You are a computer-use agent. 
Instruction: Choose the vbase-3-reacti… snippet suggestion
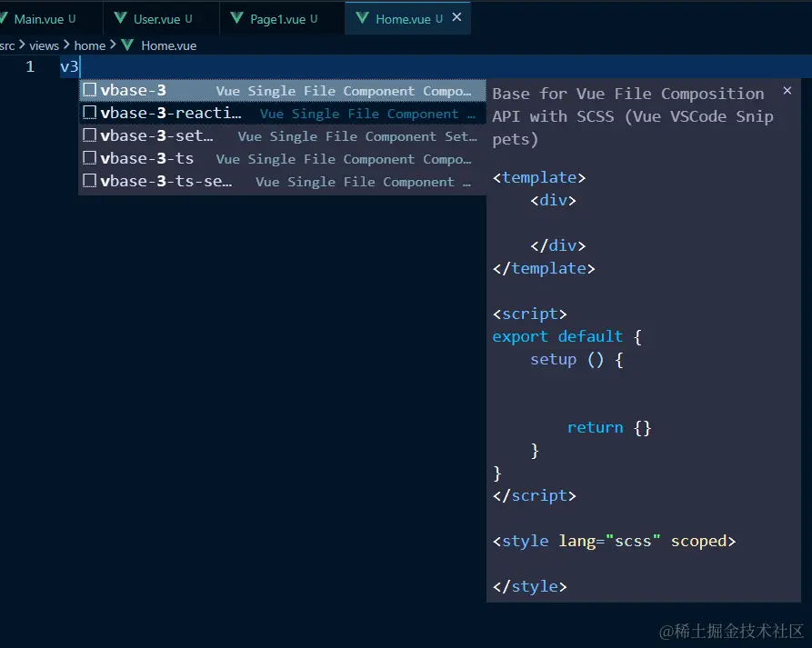pos(282,113)
